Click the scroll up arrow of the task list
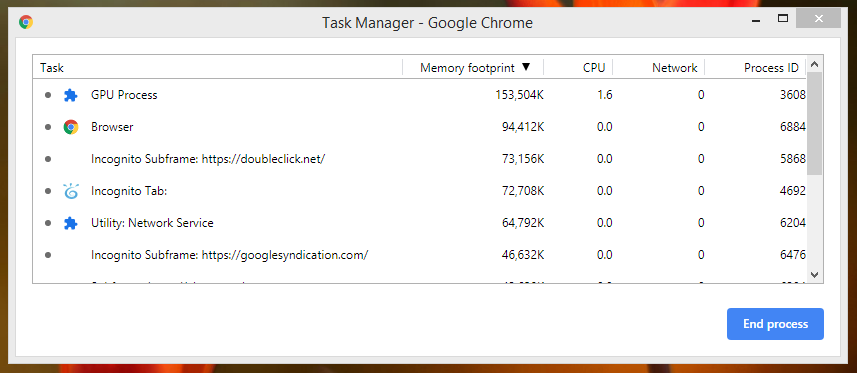Screen dimensions: 857x373 coord(814,65)
